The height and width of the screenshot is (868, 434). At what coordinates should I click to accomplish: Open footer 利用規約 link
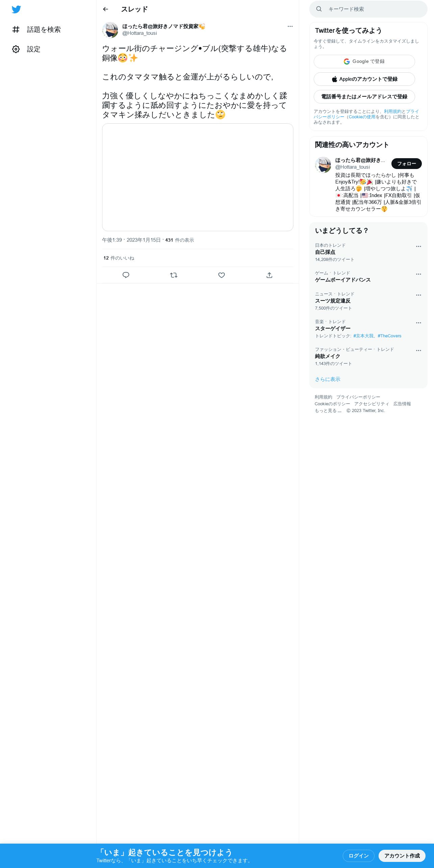click(x=323, y=397)
